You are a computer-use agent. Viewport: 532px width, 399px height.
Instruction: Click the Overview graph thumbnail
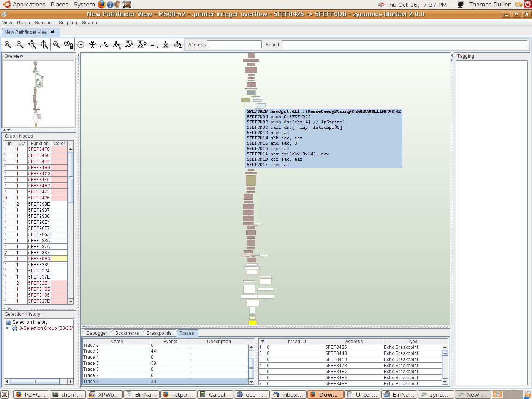pos(39,93)
